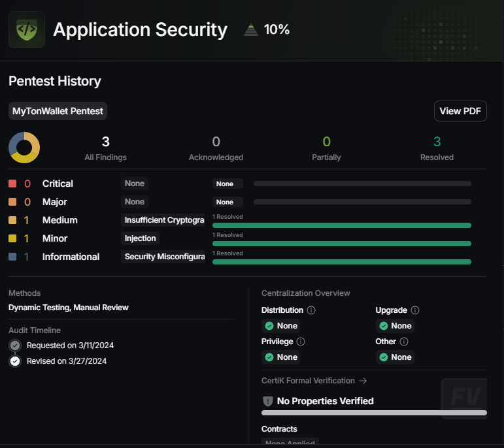Click the 3 All Findings count
504x448 pixels.
105,142
